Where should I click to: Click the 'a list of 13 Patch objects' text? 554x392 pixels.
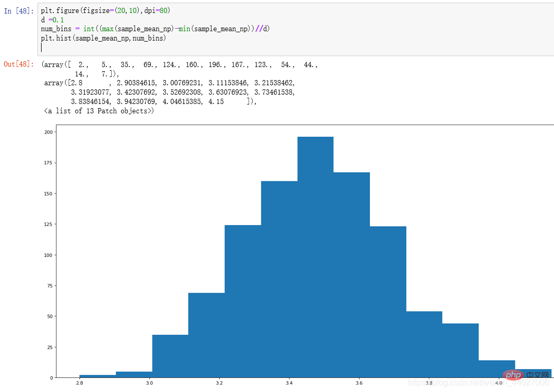coord(99,111)
